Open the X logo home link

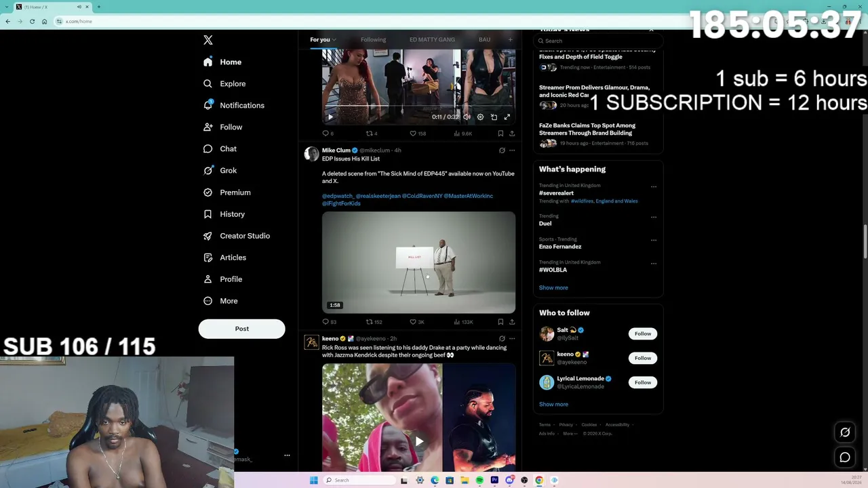(208, 40)
